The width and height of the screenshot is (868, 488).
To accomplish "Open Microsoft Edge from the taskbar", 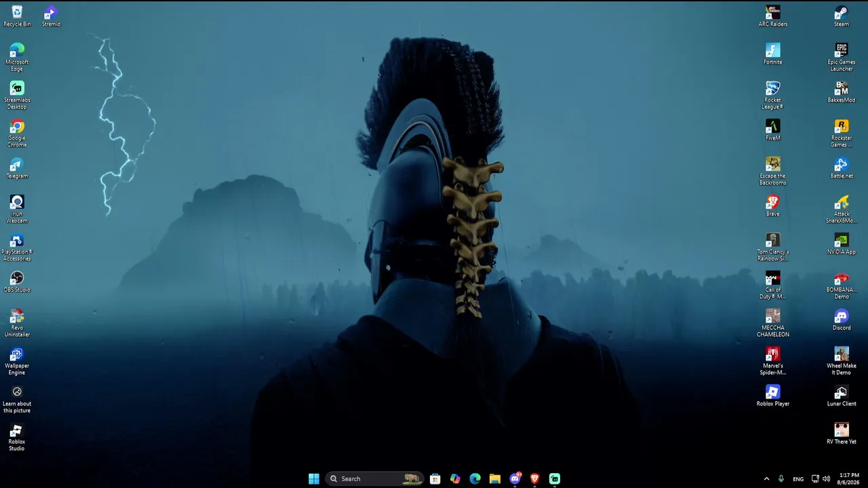I will tap(475, 479).
